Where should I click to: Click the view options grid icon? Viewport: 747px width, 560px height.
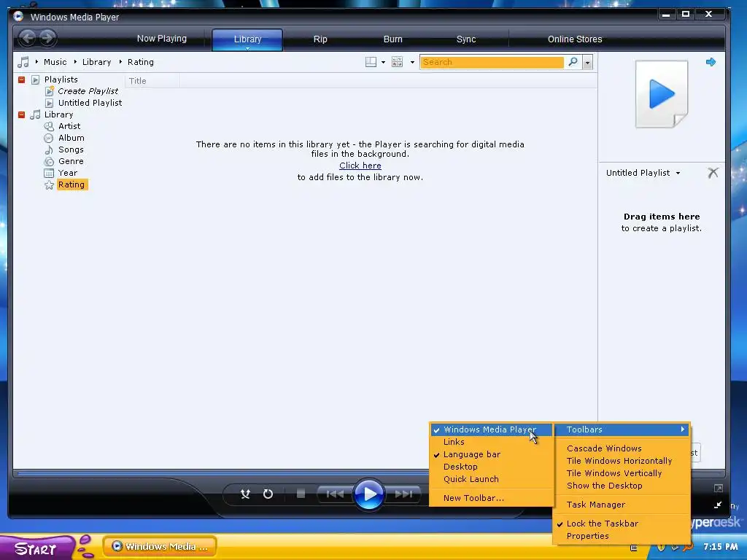coord(397,62)
